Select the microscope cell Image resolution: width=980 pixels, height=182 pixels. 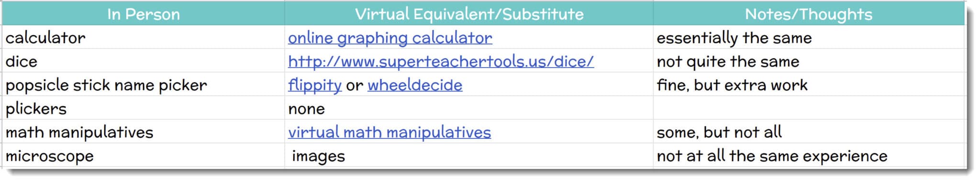tap(144, 155)
